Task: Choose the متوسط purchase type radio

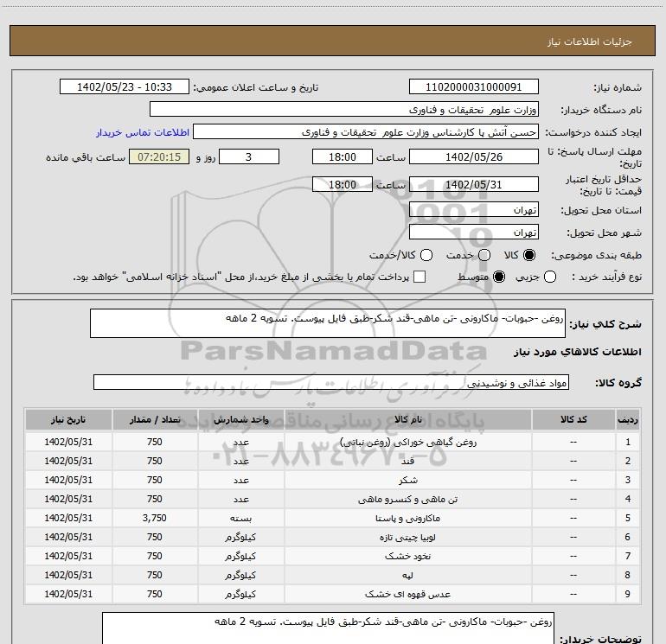Action: coord(499,277)
